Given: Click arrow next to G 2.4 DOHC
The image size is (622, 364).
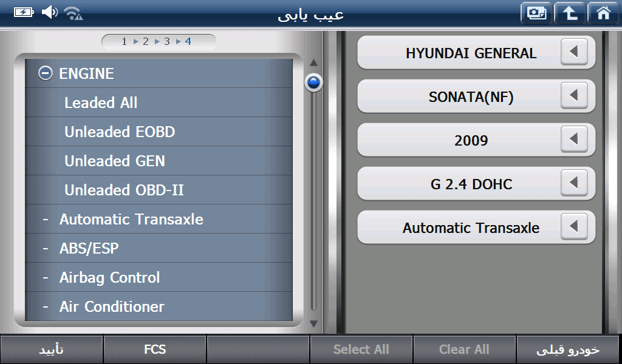Looking at the screenshot, I should (574, 184).
